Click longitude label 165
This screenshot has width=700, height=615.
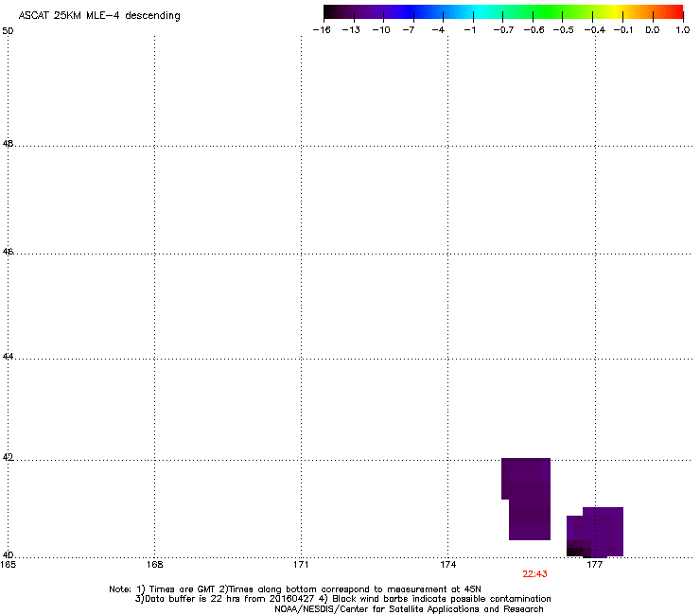click(x=8, y=565)
